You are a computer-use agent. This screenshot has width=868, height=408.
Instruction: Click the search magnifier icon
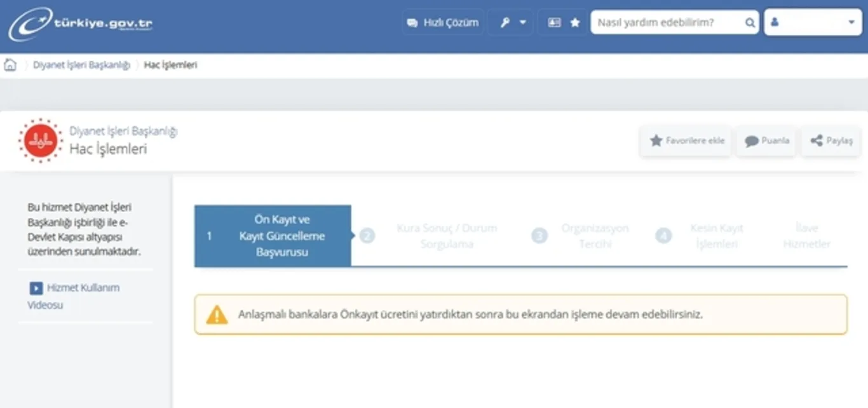(750, 23)
